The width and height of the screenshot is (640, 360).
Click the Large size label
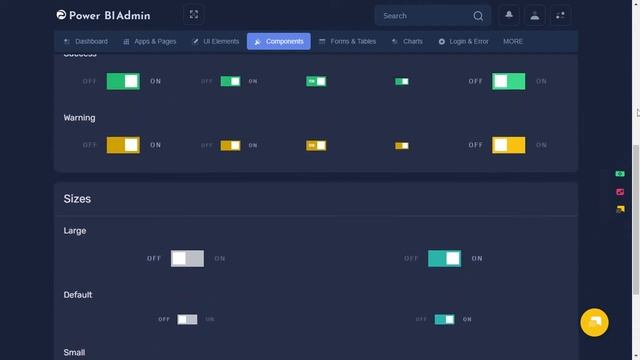pyautogui.click(x=75, y=231)
